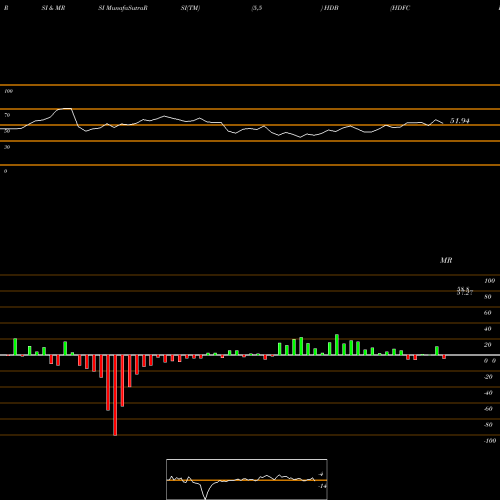Screen dimensions: 500x500
Task: Click the "(HDFC" header text
Action: (400, 8)
